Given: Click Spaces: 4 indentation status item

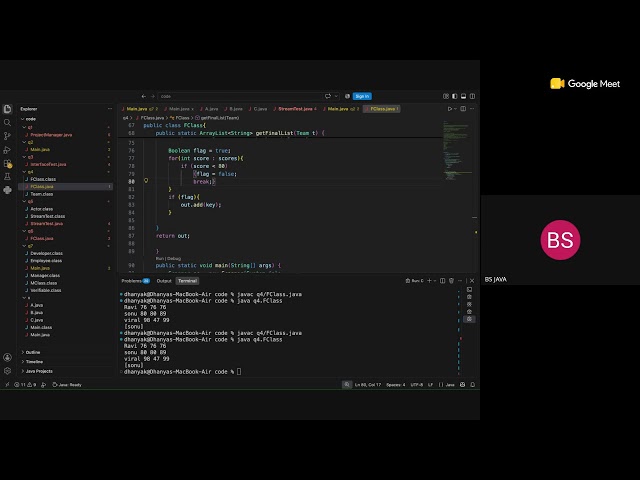Looking at the screenshot, I should 396,384.
